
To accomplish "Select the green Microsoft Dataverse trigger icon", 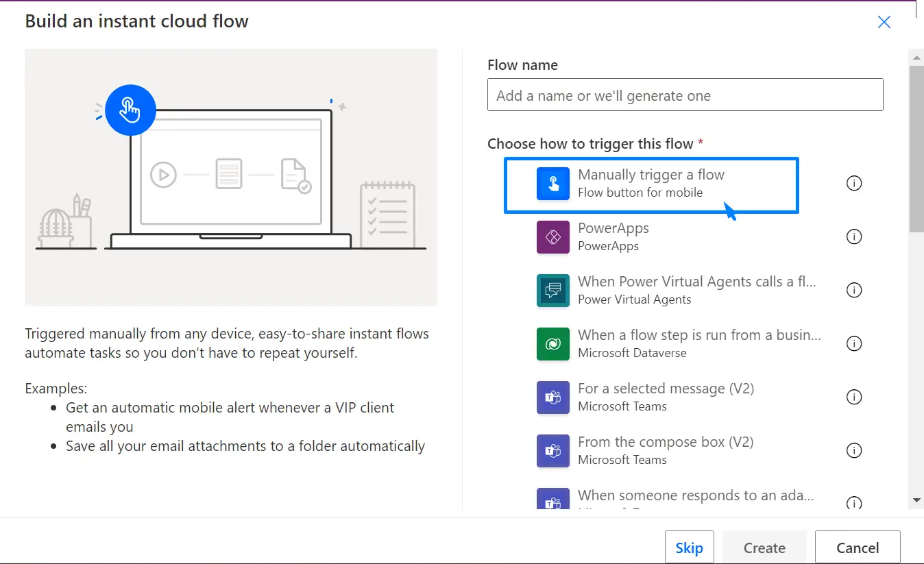I will point(553,344).
